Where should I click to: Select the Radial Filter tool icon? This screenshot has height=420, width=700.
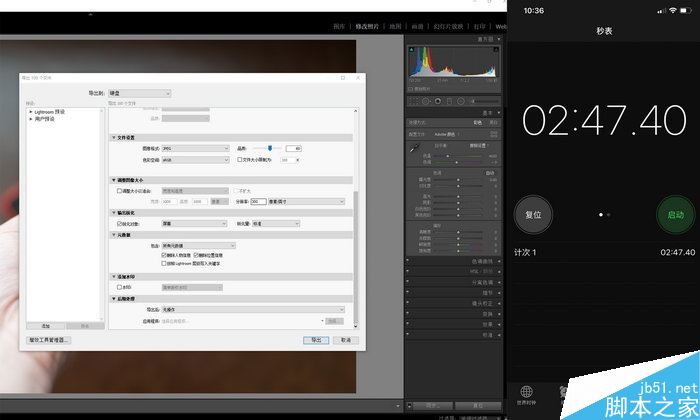(461, 101)
